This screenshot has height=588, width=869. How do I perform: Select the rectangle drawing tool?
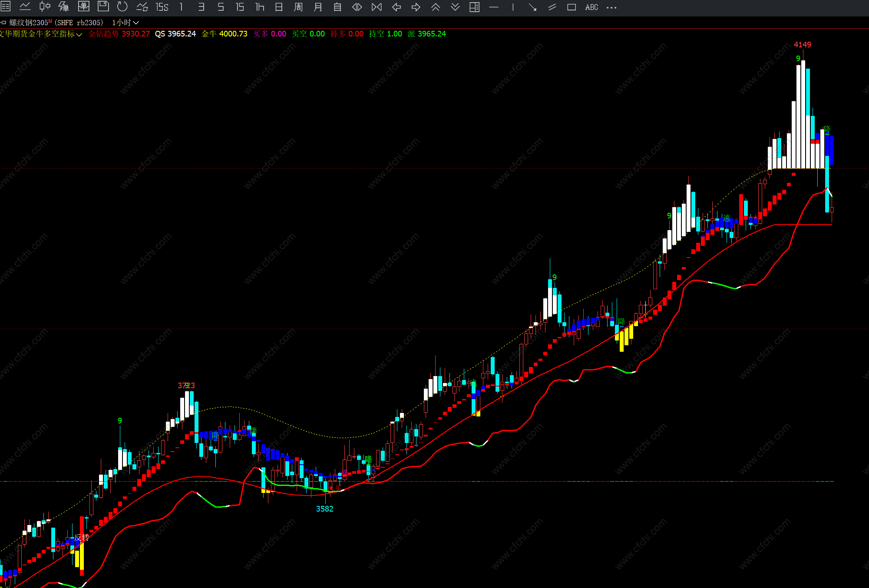pyautogui.click(x=572, y=7)
